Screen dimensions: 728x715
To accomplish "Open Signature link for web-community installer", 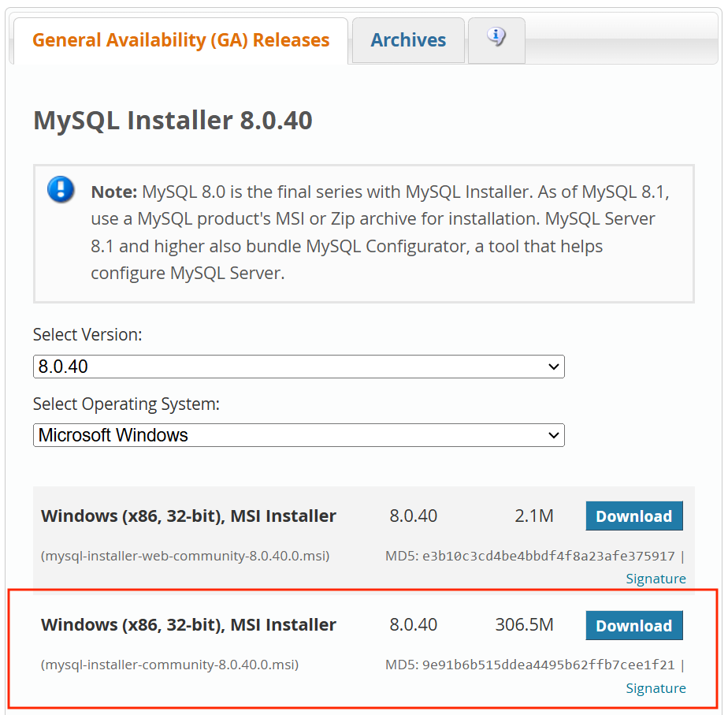I will point(656,579).
